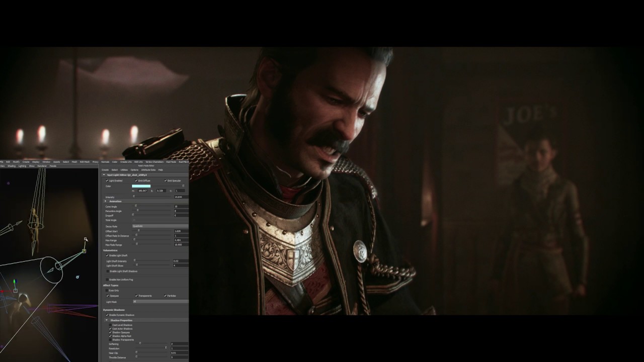The image size is (644, 362).
Task: Collapse the Spot Light Editor section
Action: (x=104, y=174)
